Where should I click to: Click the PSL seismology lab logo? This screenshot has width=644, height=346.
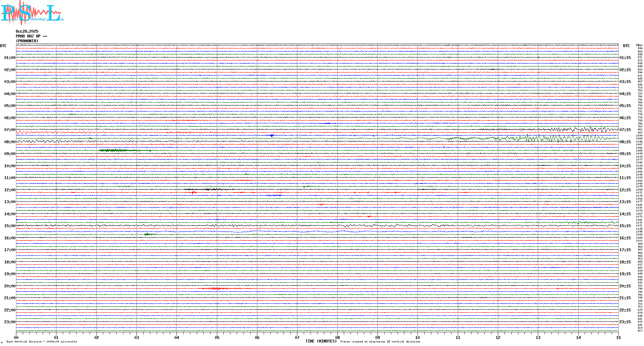point(32,12)
